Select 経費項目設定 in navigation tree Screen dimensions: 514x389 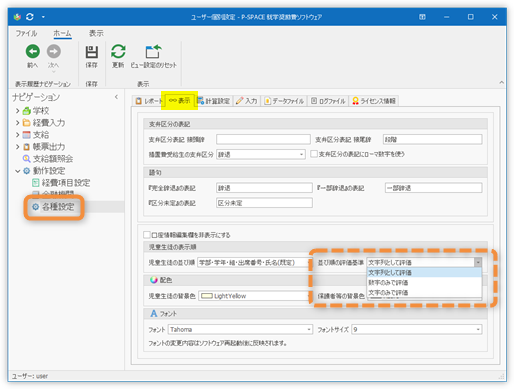tap(66, 183)
